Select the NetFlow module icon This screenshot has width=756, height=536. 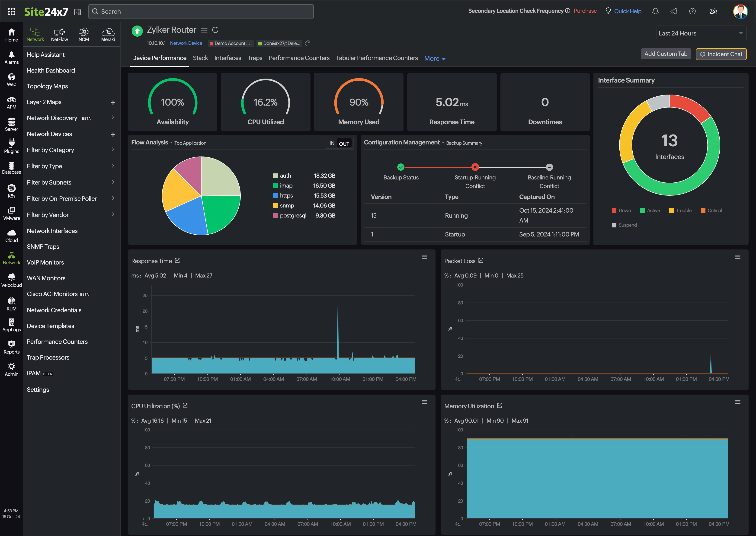[59, 34]
